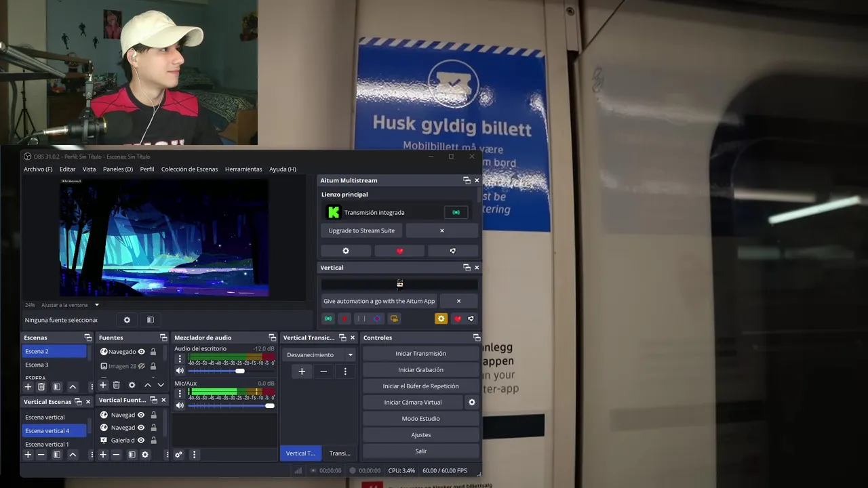
Task: Open Escenas toolbar three-dot menu
Action: [x=91, y=386]
